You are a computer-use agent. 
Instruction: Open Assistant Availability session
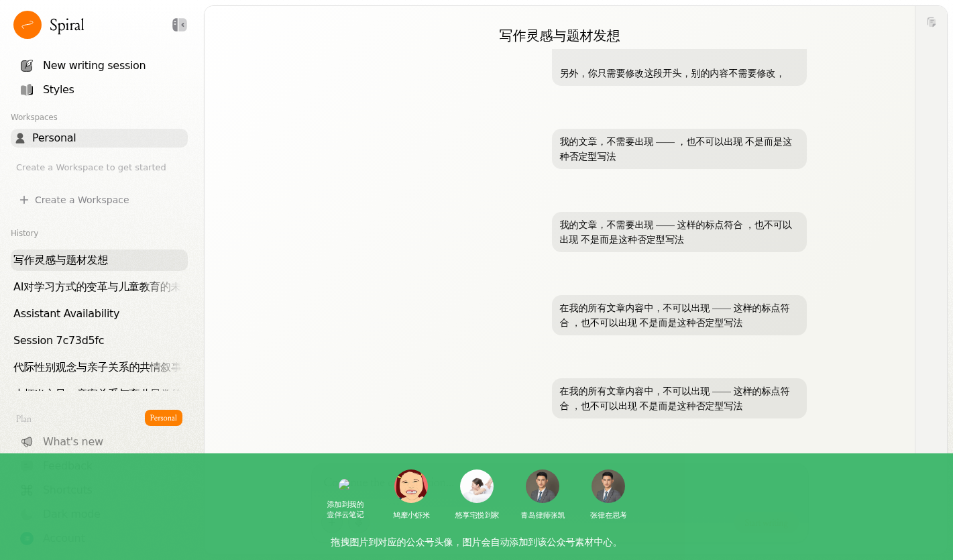pos(66,314)
